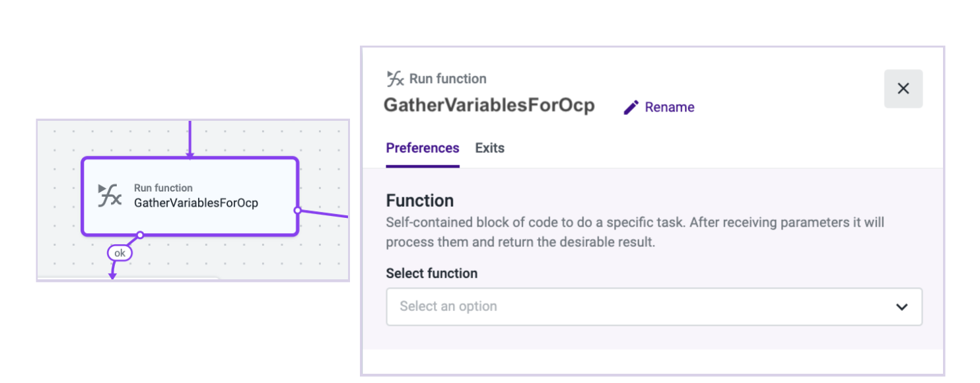980x383 pixels.
Task: Click the fx icon on the canvas node
Action: (110, 195)
